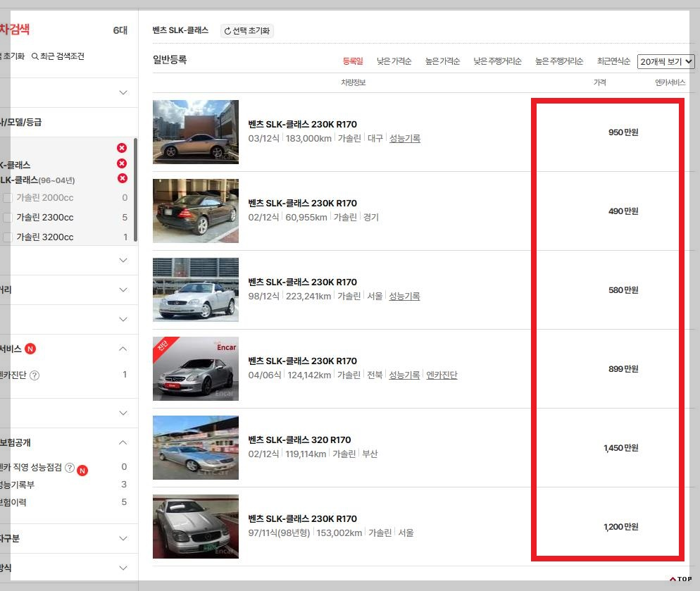The height and width of the screenshot is (591, 700).
Task: Check the 가솔린 2300cc checkbox
Action: click(x=8, y=218)
